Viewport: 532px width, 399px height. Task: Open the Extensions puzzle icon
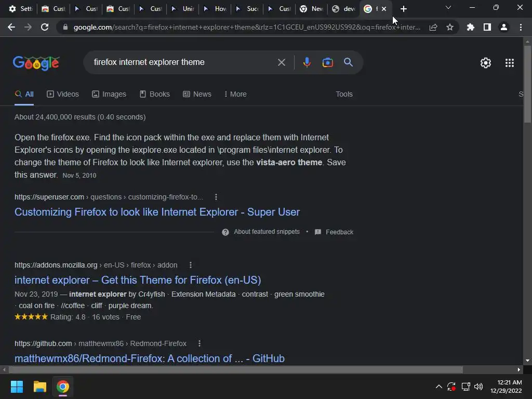coord(471,27)
